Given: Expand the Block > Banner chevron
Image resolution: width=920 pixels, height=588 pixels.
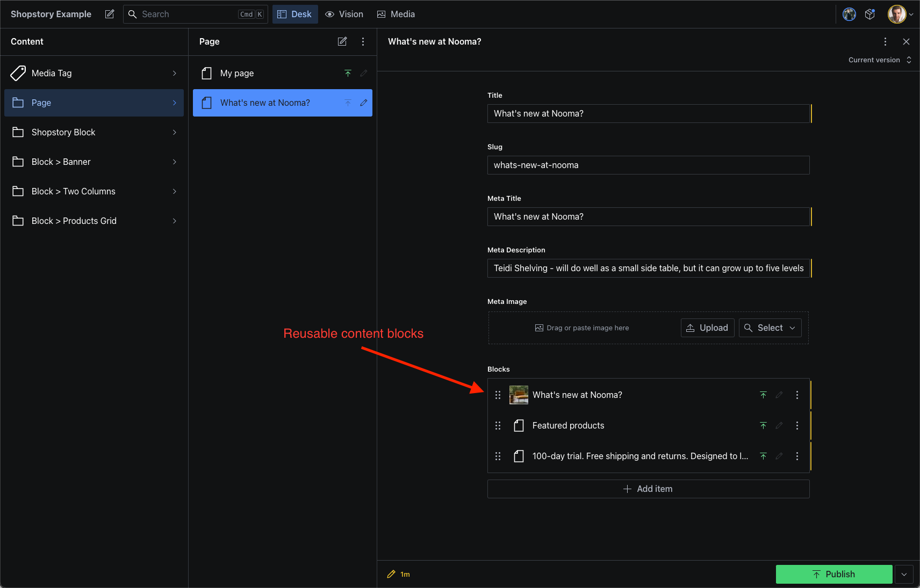Looking at the screenshot, I should [175, 162].
